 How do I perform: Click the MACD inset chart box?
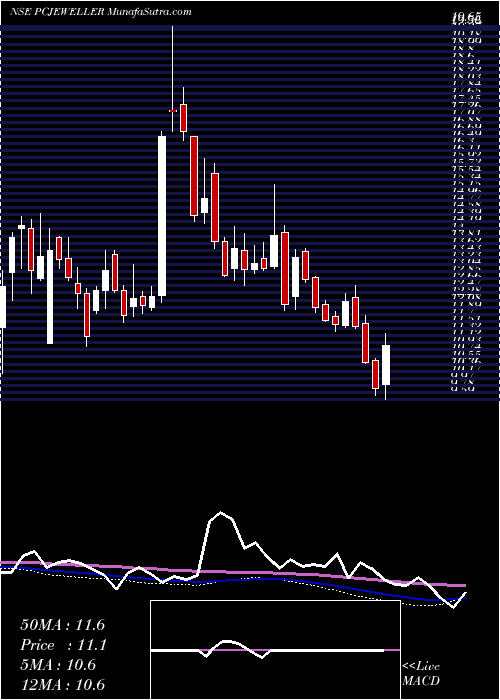[275, 650]
